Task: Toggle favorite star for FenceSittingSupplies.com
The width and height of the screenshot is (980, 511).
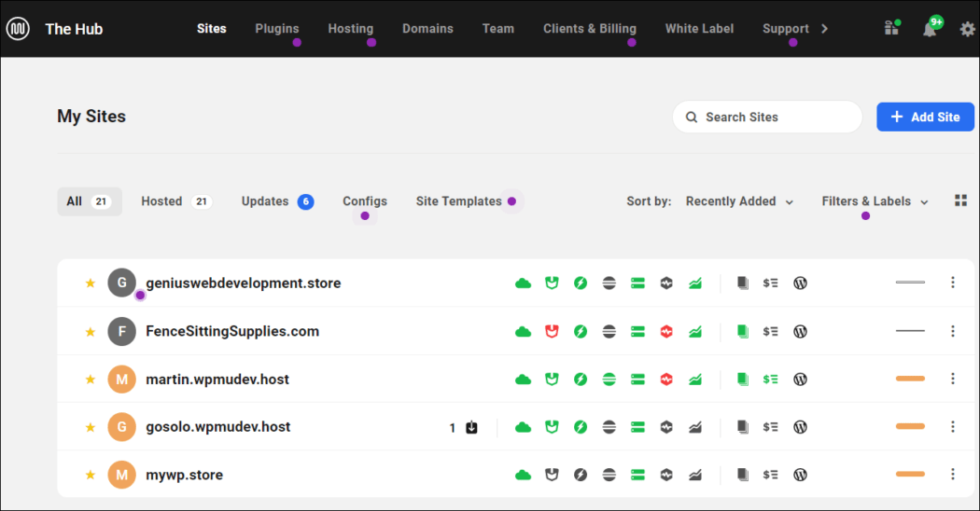Action: (x=90, y=331)
